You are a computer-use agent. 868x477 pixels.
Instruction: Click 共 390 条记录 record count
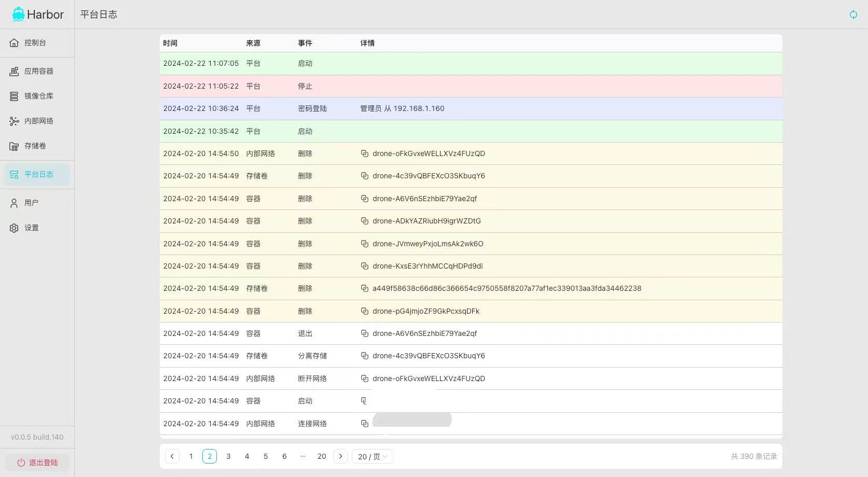pyautogui.click(x=754, y=456)
